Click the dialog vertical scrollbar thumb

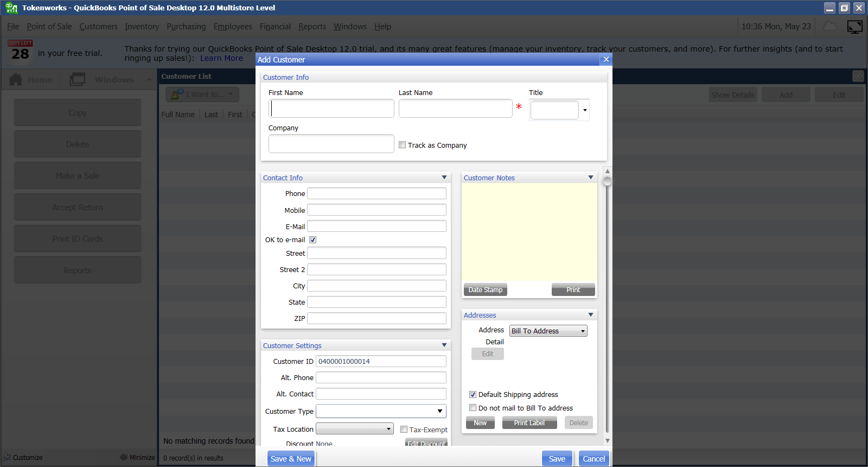click(607, 181)
